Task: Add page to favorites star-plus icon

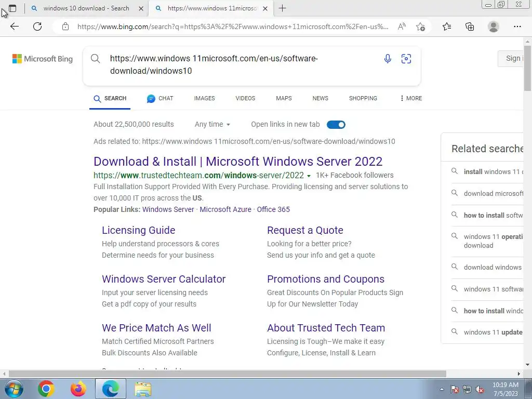Action: click(420, 26)
